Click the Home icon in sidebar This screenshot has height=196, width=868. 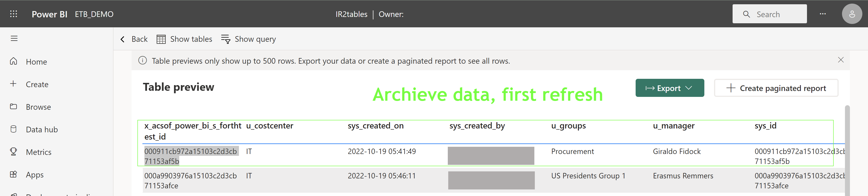click(x=14, y=61)
